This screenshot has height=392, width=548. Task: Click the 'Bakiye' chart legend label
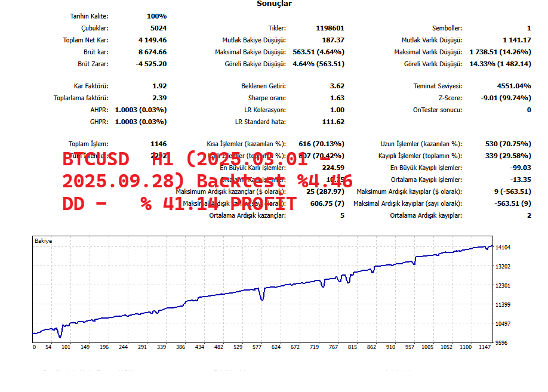pyautogui.click(x=44, y=240)
